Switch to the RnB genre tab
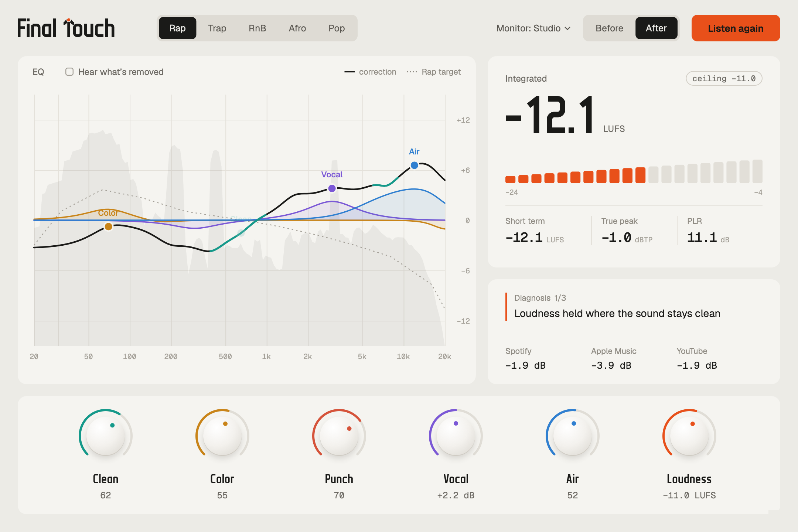This screenshot has height=532, width=798. [x=257, y=28]
